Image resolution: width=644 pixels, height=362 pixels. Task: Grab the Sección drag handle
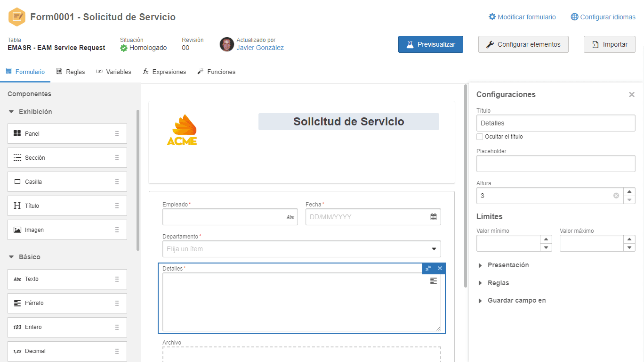point(117,157)
